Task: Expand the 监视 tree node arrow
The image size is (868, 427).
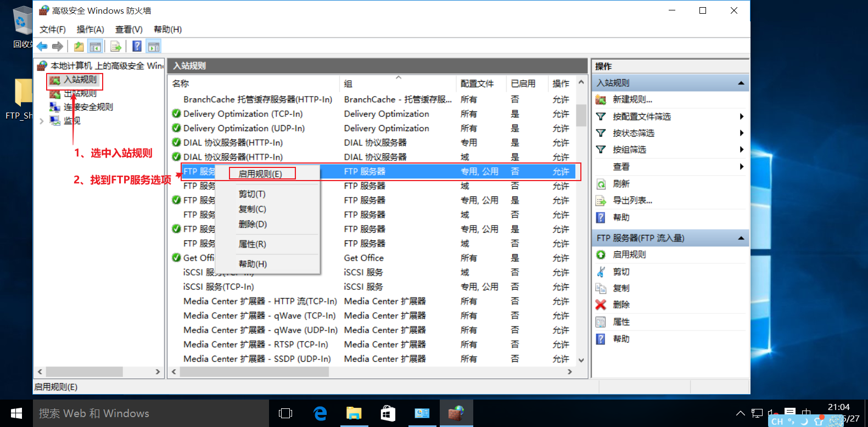Action: (x=42, y=121)
